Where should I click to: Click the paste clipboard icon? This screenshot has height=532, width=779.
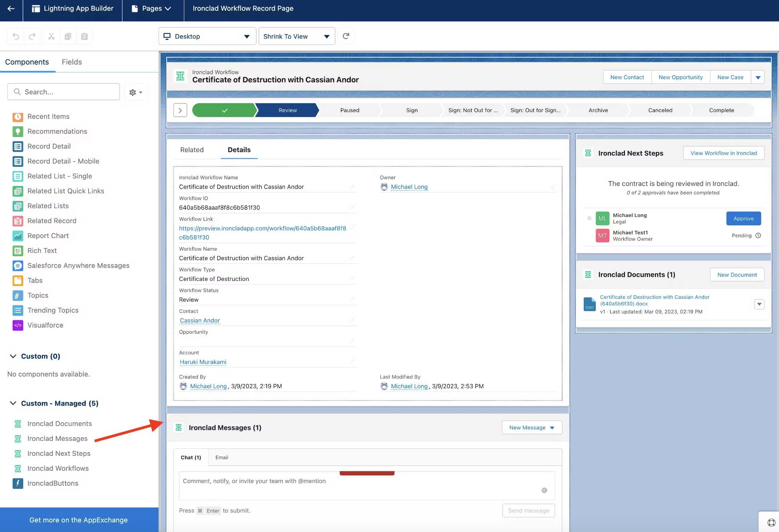click(x=85, y=36)
